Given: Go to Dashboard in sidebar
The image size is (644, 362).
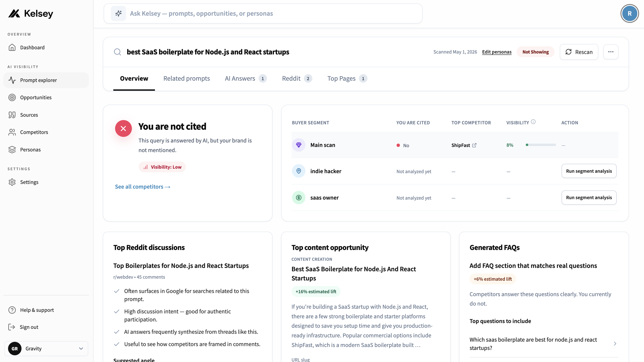Looking at the screenshot, I should coord(46,47).
